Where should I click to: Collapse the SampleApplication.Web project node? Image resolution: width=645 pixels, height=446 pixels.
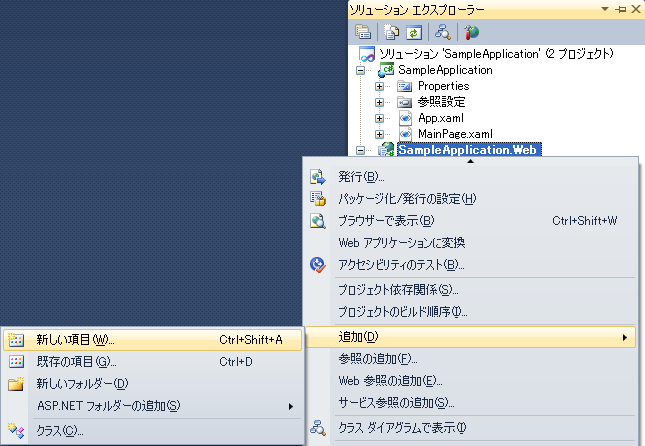pos(360,151)
